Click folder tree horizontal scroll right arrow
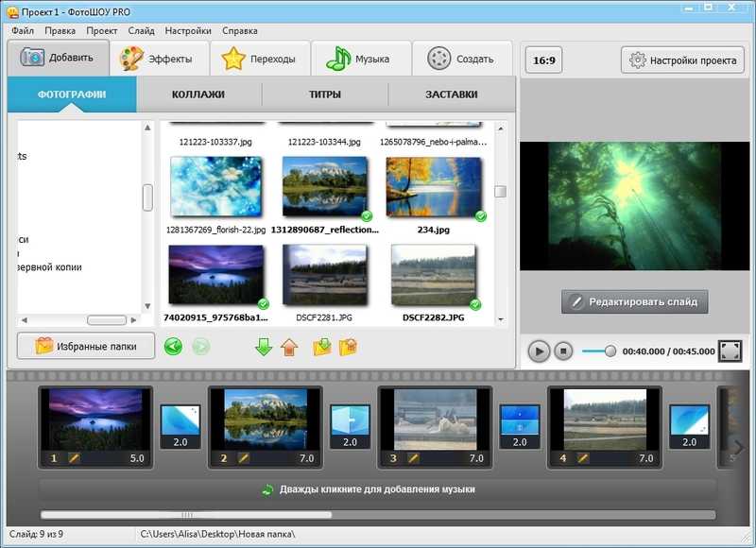The width and height of the screenshot is (756, 548). point(133,320)
